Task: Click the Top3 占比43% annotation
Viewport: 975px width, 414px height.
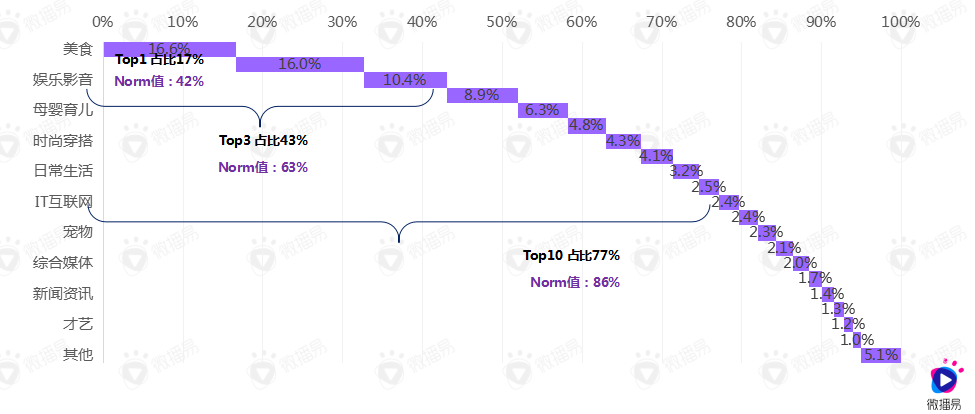Action: coord(263,141)
